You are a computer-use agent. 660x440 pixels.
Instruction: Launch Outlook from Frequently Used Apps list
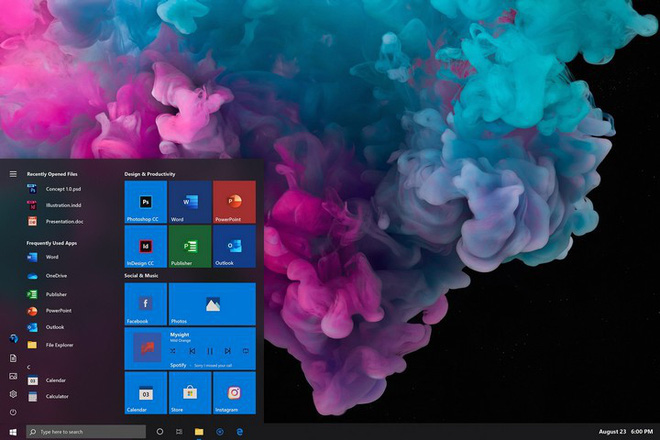pos(46,327)
